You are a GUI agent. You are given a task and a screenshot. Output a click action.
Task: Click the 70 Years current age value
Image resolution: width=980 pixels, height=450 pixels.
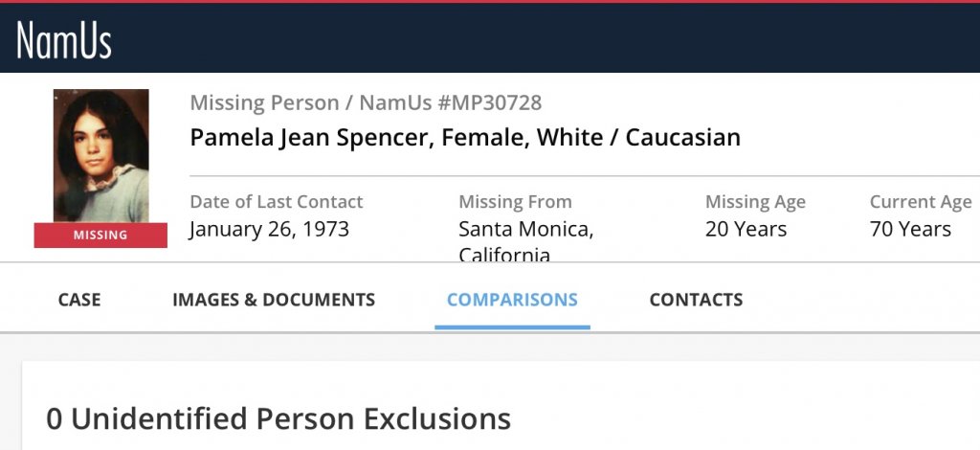point(910,230)
